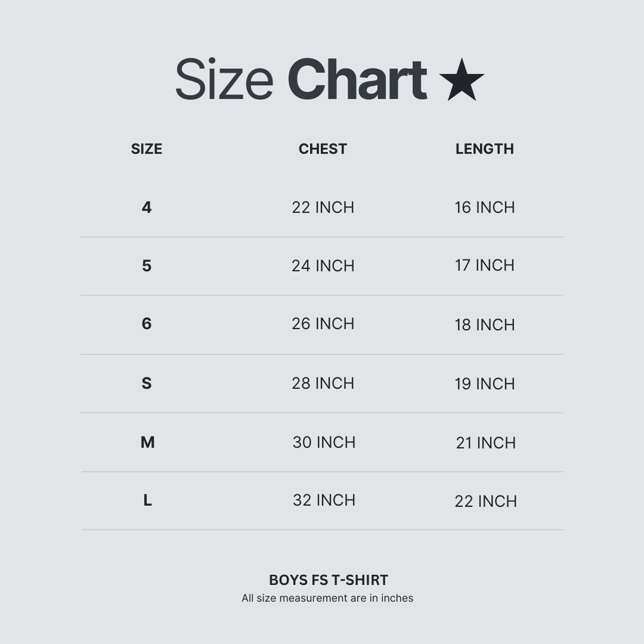Click the 24 INCH chest measurement
The height and width of the screenshot is (644, 644).
[x=323, y=266]
